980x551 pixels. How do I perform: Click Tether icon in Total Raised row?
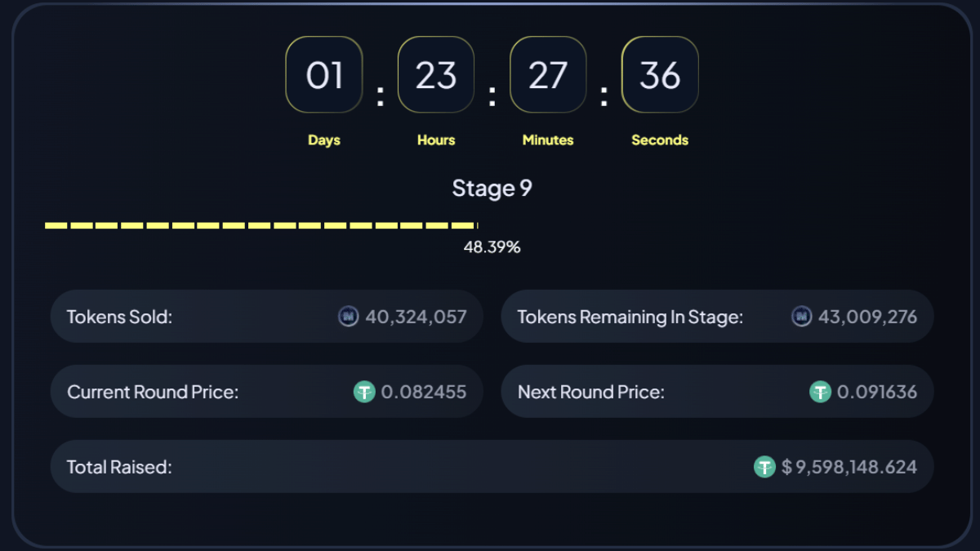(x=764, y=467)
